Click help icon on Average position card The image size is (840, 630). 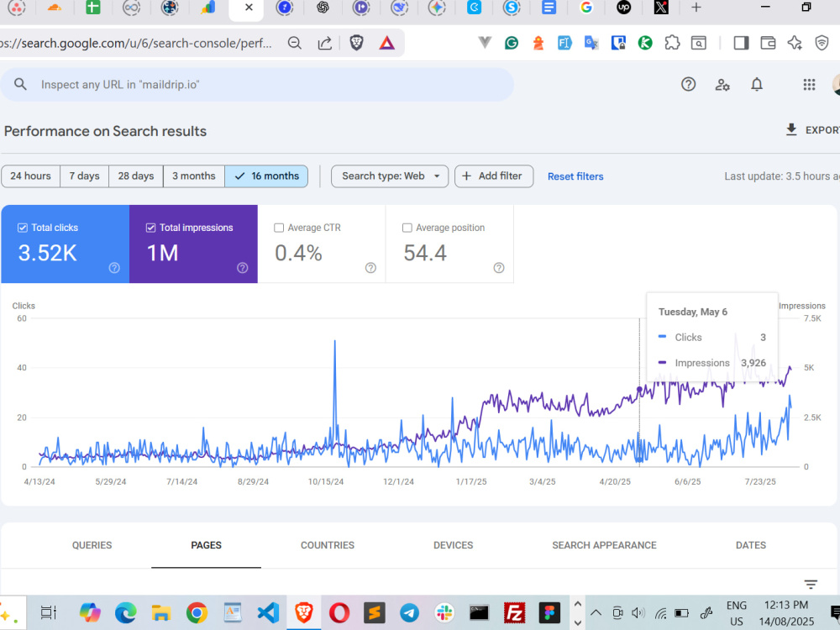click(499, 268)
